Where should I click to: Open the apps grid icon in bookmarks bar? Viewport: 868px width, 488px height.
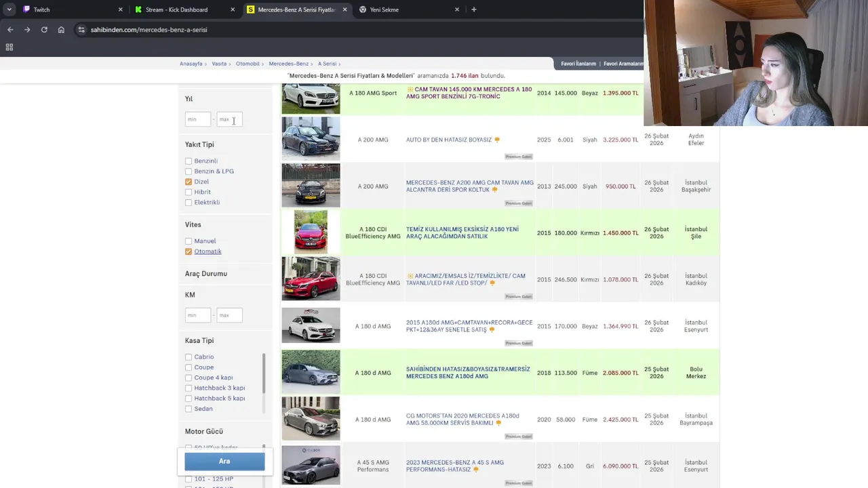pyautogui.click(x=9, y=47)
